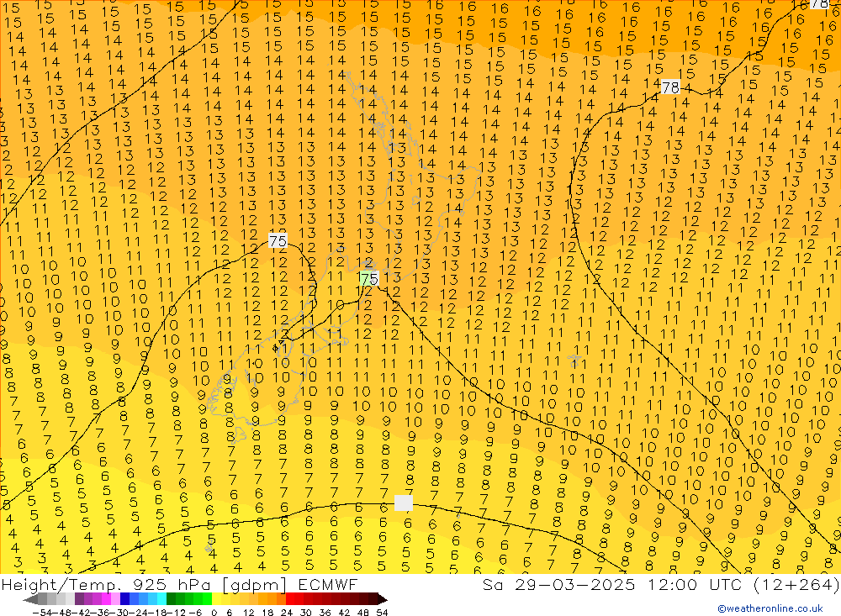The image size is (841, 616).
Task: Click the magenta segment of color scale
Action: (x=106, y=599)
